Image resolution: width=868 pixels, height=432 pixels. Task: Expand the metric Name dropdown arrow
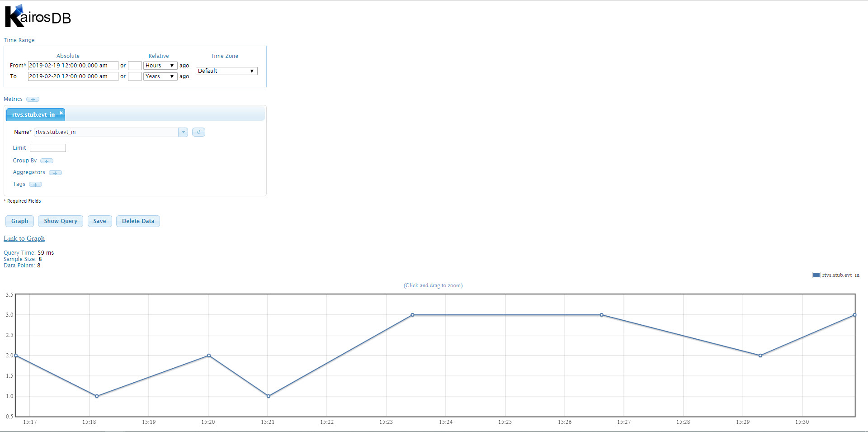tap(183, 132)
